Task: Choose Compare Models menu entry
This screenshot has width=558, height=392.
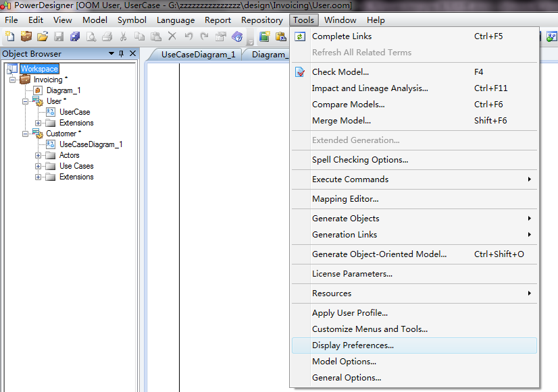Action: click(414, 104)
